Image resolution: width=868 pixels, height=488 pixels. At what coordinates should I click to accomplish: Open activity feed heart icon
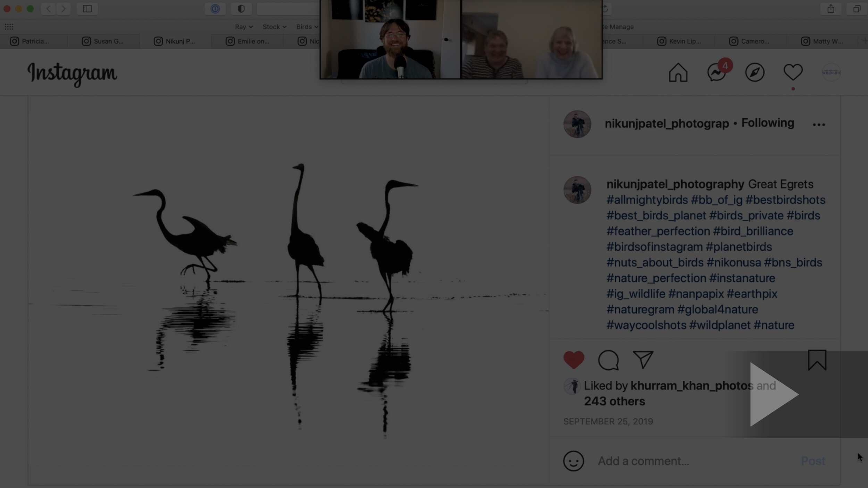coord(793,72)
